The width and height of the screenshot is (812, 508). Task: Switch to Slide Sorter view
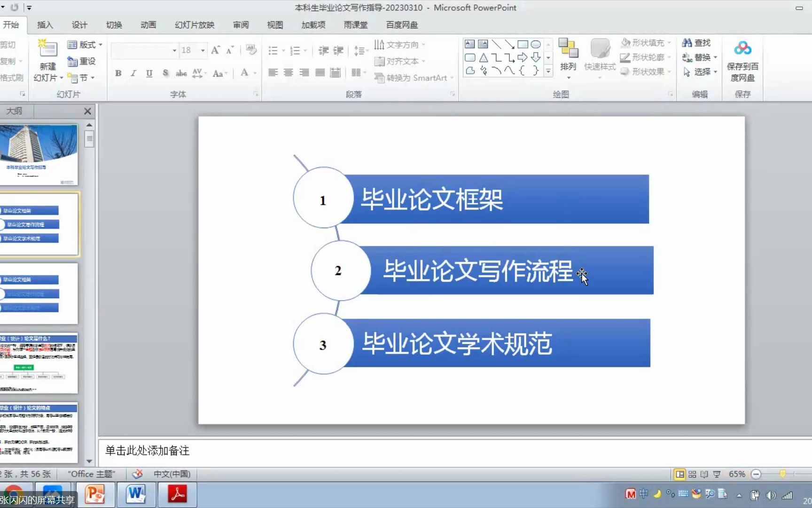[691, 474]
